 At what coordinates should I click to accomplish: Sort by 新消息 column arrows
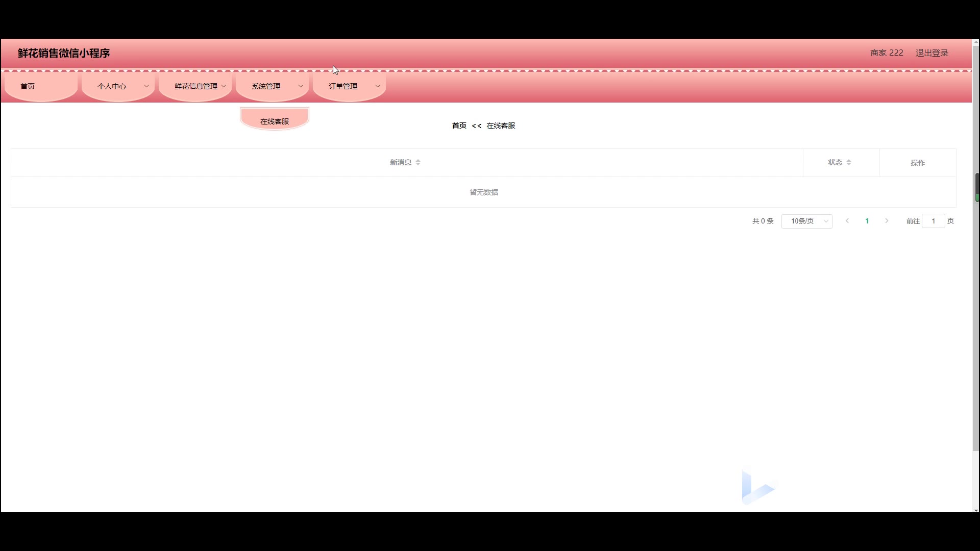point(418,162)
